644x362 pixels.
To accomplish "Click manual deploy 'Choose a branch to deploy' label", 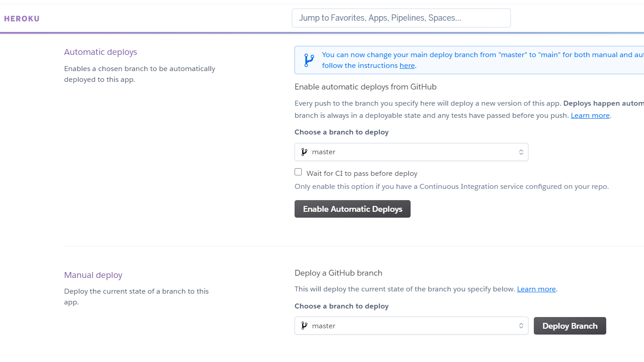I will pyautogui.click(x=341, y=306).
